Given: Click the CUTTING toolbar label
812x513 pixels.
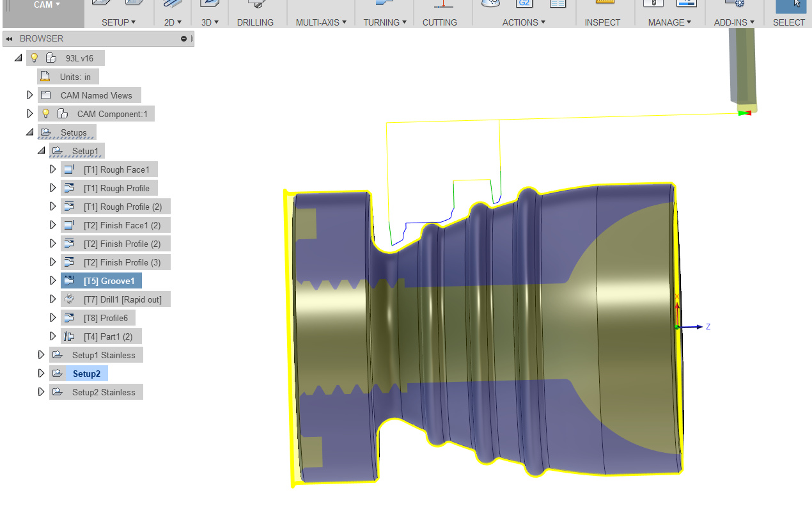Looking at the screenshot, I should click(440, 22).
